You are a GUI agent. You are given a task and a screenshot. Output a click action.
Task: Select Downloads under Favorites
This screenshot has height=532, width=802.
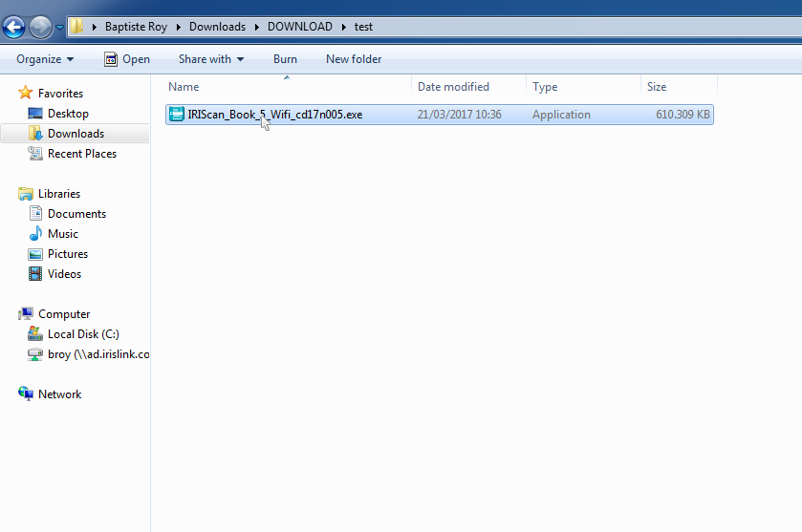click(76, 134)
